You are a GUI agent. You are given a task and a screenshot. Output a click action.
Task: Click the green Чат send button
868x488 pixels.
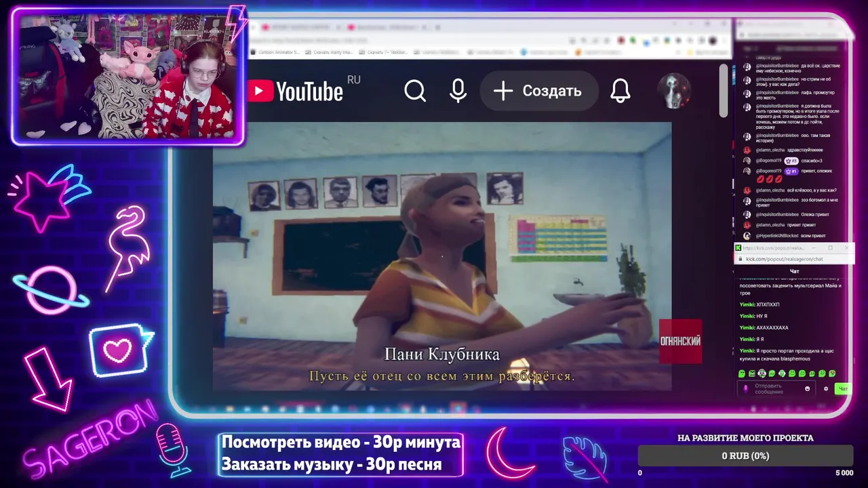pyautogui.click(x=843, y=389)
